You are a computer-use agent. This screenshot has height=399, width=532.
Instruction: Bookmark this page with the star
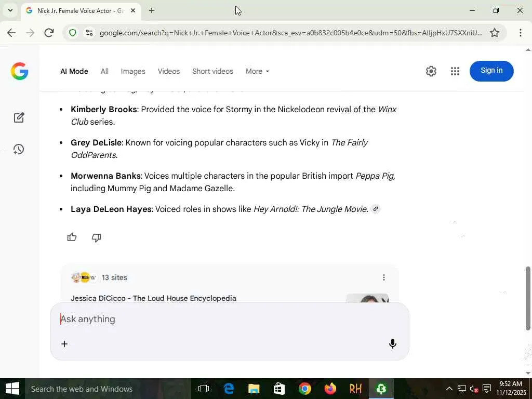tap(495, 33)
